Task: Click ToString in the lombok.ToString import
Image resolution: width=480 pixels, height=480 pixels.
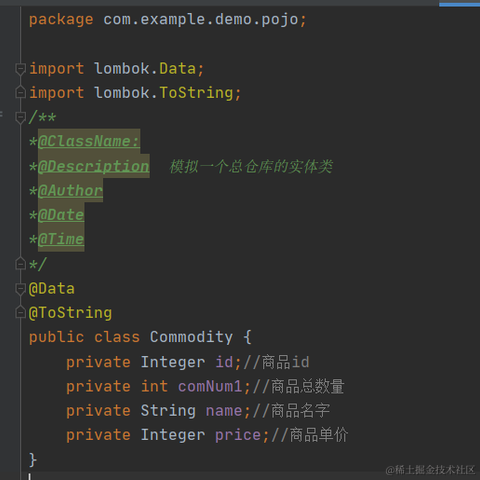Action: pos(196,93)
